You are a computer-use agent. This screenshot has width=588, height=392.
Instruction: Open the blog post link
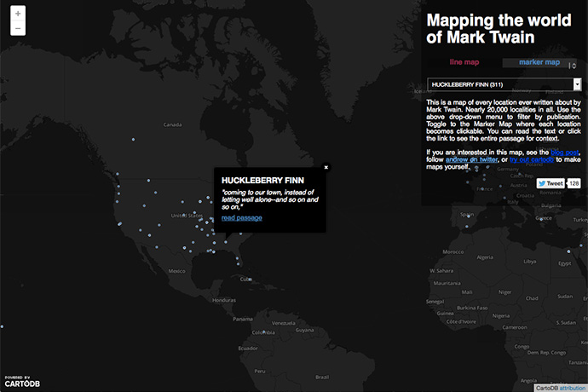pyautogui.click(x=565, y=153)
